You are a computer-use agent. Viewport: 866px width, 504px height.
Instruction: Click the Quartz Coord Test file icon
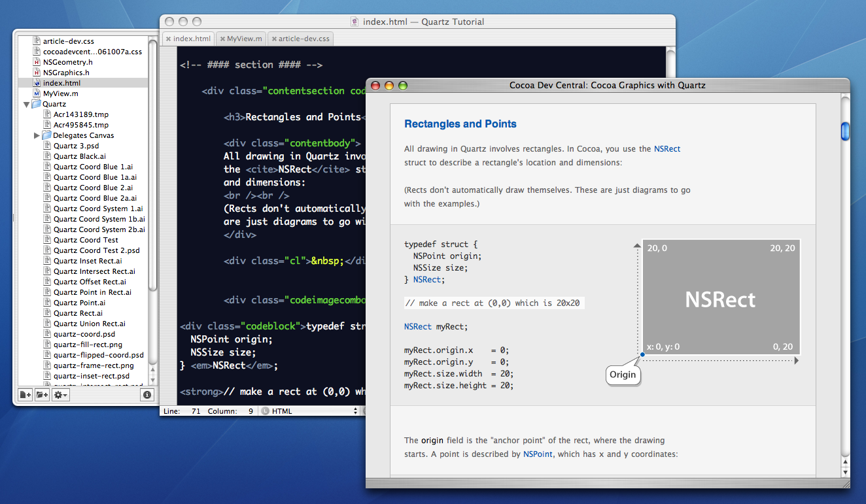48,240
